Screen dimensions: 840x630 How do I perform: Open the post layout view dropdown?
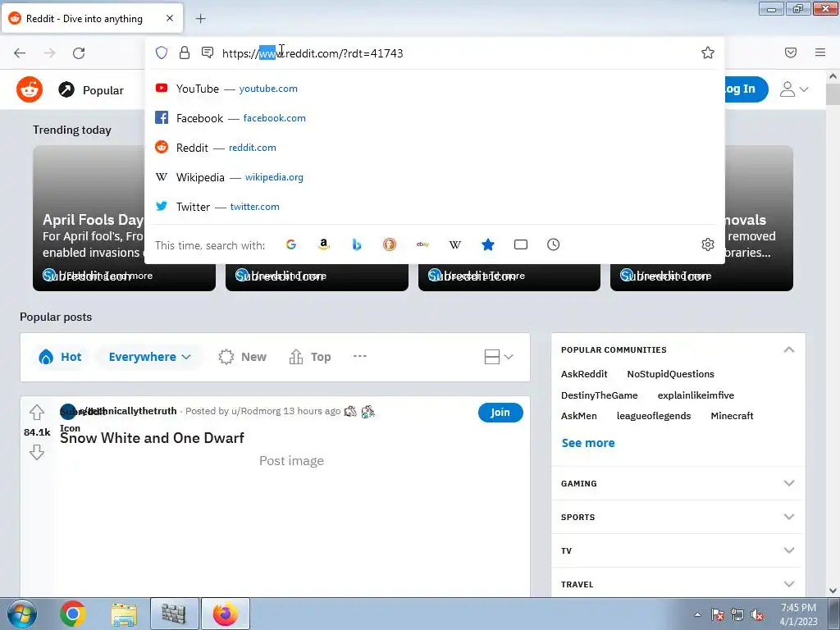pos(499,357)
